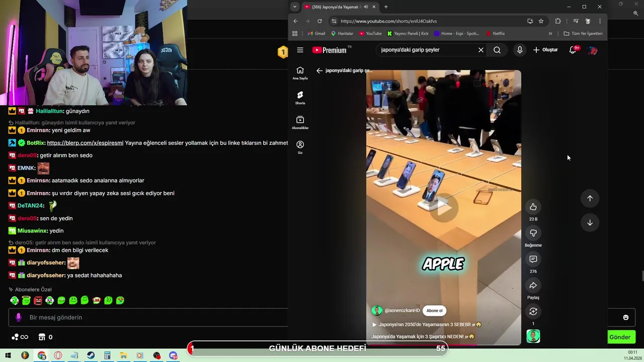
Task: Reload the page in Chrome
Action: (x=319, y=21)
